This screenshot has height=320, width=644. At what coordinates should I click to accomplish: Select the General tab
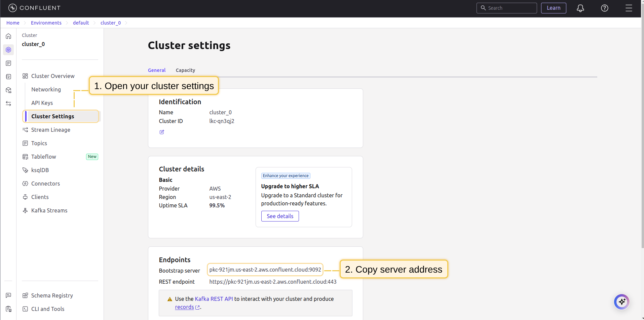coord(157,70)
